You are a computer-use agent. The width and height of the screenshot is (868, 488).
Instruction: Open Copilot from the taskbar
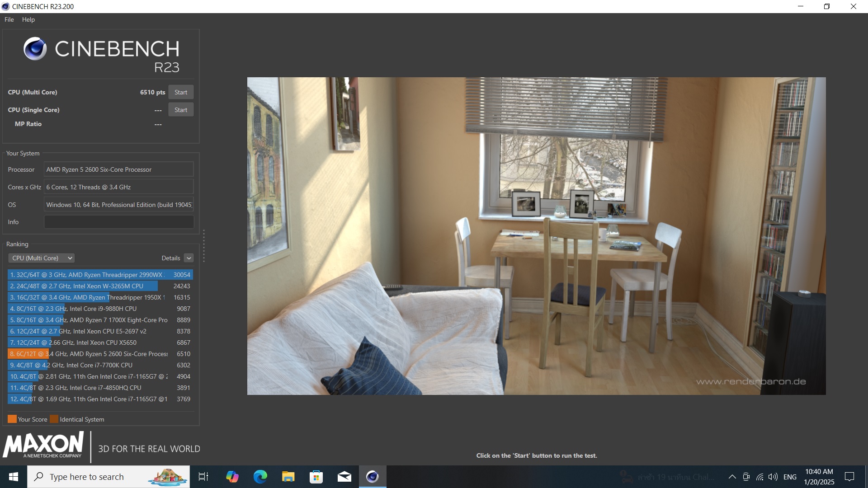click(x=232, y=477)
